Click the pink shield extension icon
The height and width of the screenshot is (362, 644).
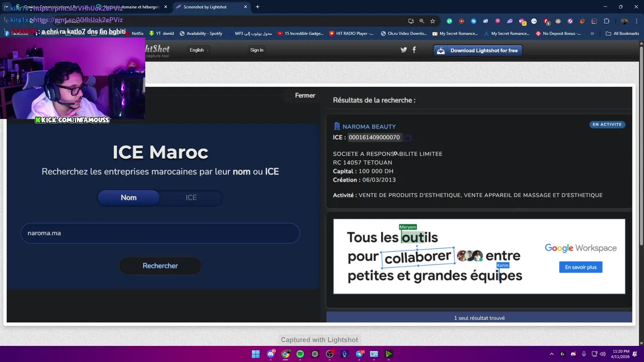coord(498,21)
